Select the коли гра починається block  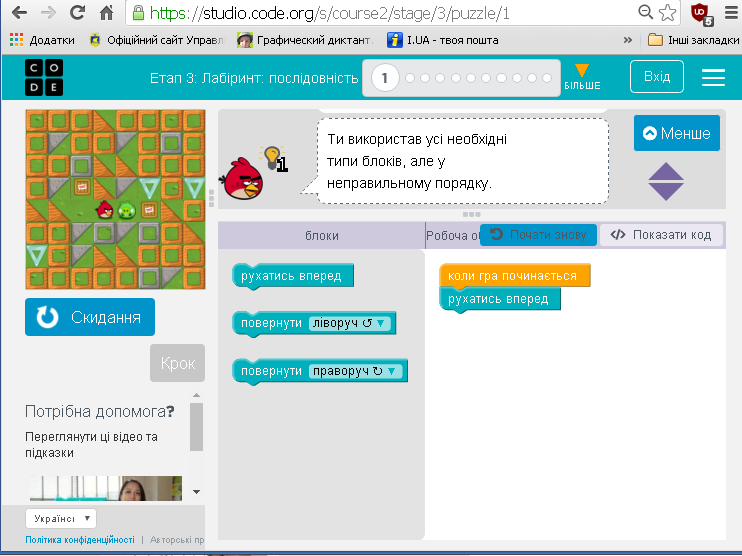515,275
